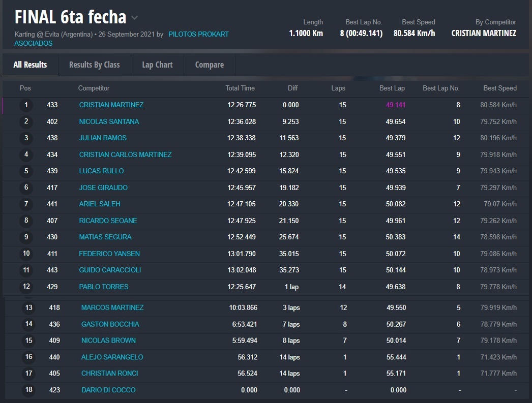Click the Best Speed column header
Image resolution: width=532 pixels, height=403 pixels.
[x=499, y=88]
